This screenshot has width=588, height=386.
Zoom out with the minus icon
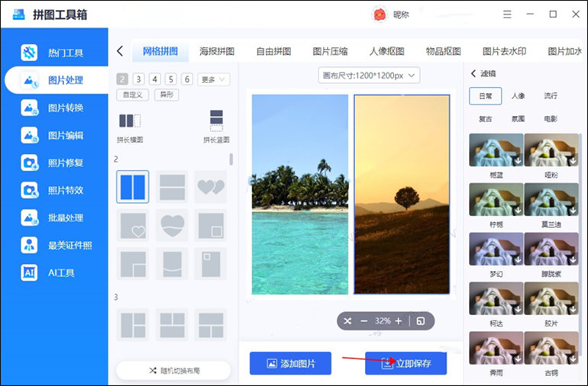tap(364, 321)
